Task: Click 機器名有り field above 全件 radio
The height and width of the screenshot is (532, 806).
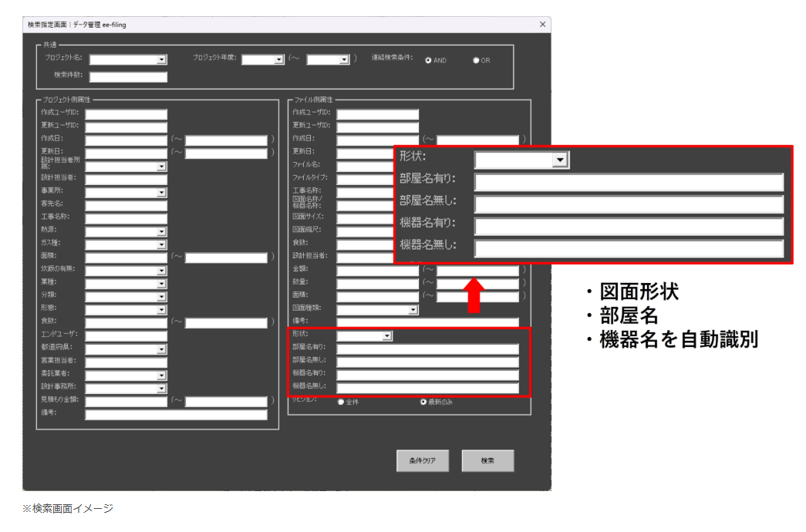Action: tap(427, 375)
